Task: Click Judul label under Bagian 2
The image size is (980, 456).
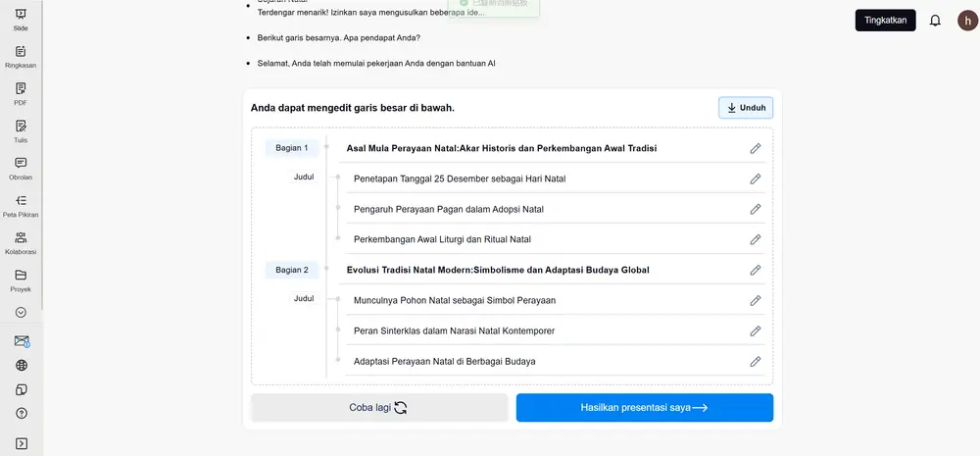Action: (x=304, y=298)
